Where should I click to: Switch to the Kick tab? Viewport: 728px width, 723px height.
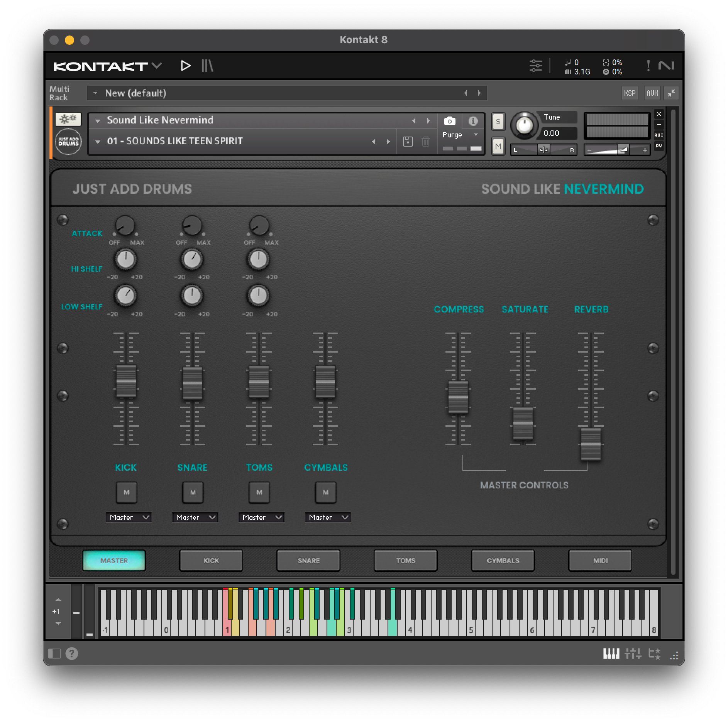pos(211,561)
